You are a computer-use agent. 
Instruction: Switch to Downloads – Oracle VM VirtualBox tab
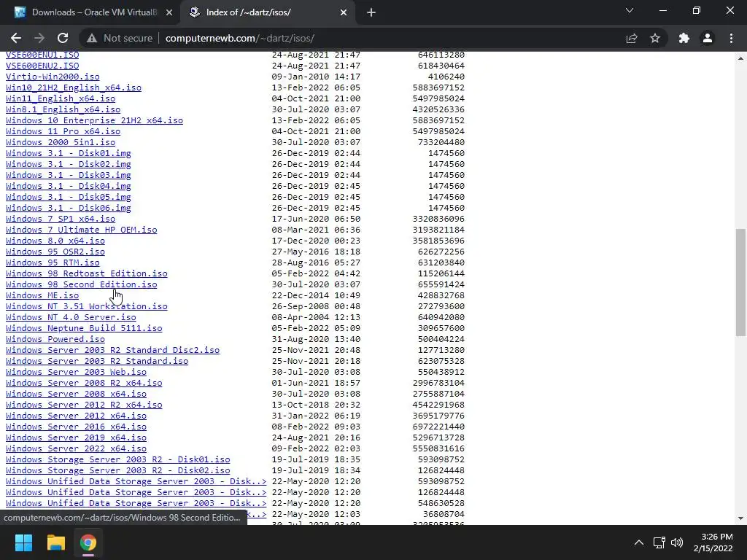90,12
